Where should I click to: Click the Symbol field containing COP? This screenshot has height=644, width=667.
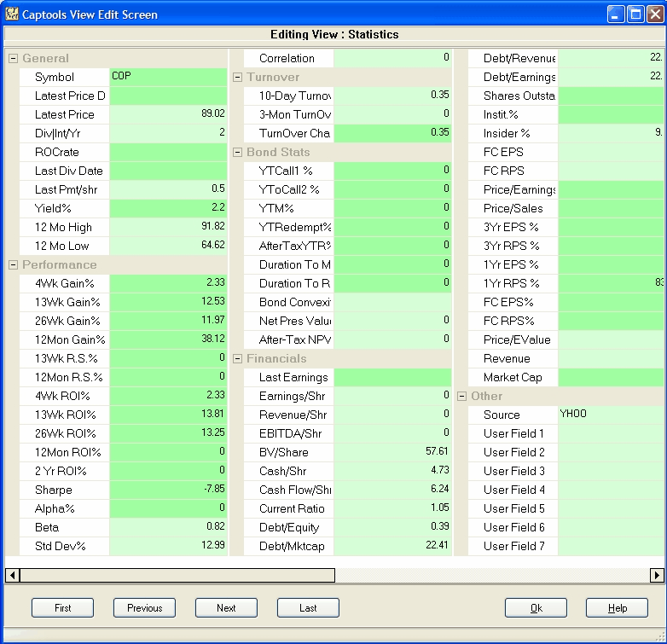point(168,77)
